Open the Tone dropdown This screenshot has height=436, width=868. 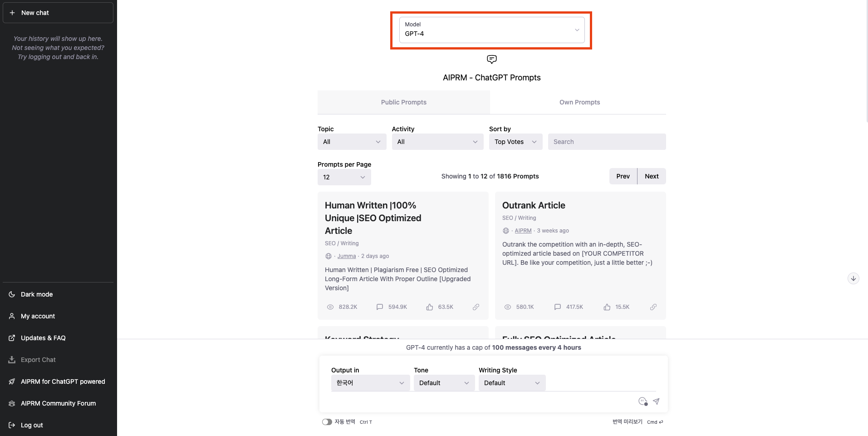click(x=444, y=383)
